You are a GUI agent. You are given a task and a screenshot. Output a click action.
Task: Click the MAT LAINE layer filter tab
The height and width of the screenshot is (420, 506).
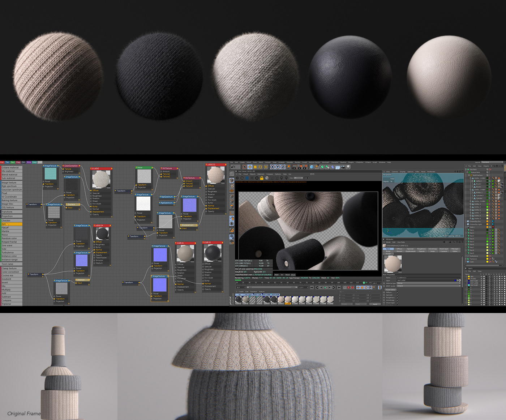click(266, 295)
